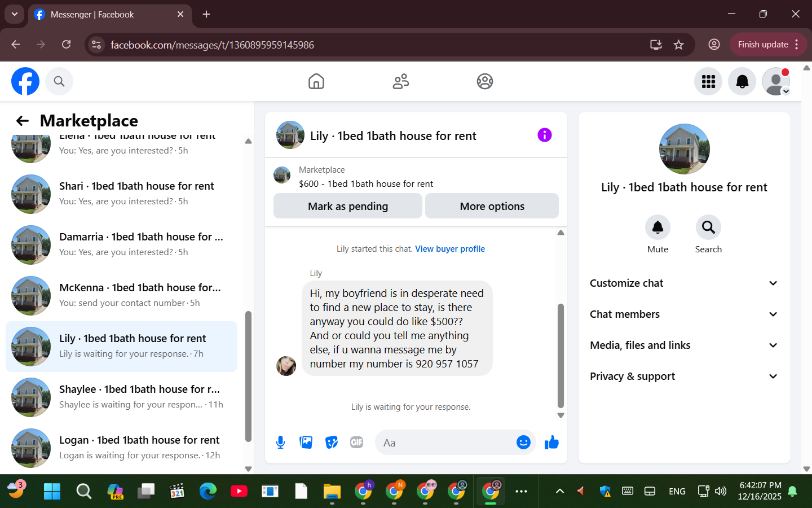Search in conversation with magnifier icon
Viewport: 812px width, 508px height.
tap(708, 227)
